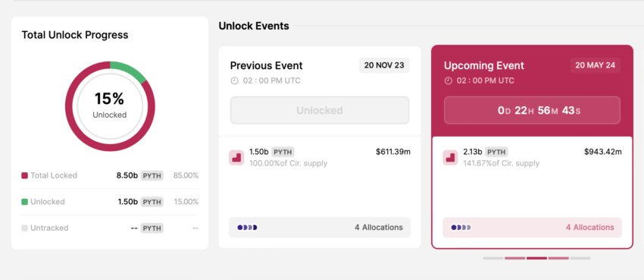Click the PYTH token icon beside 2.13b
Screen dimensions: 644x280
click(451, 158)
